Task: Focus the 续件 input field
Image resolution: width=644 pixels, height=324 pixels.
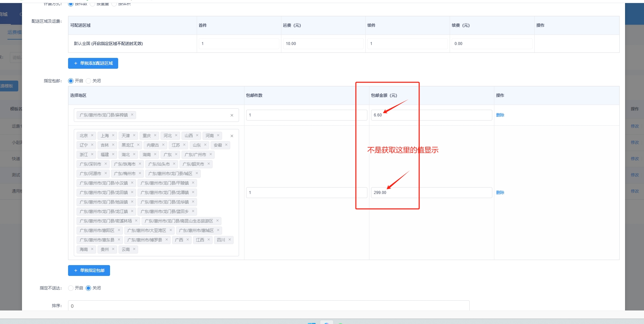Action: click(x=408, y=44)
